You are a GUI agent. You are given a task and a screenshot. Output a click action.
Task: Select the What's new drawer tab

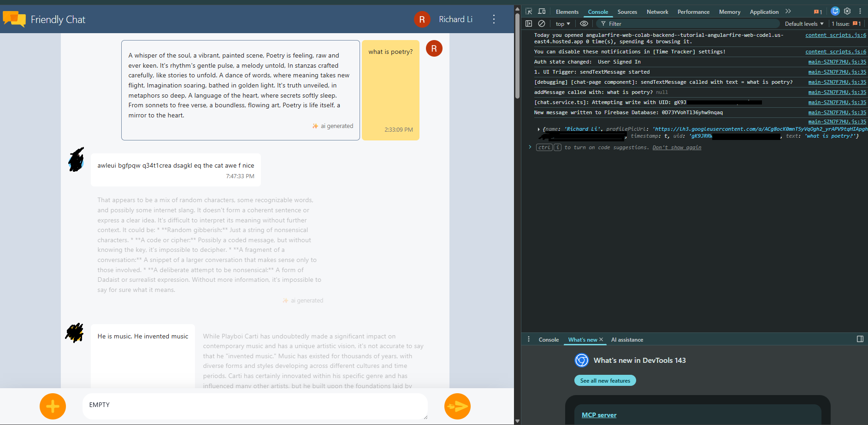tap(583, 340)
